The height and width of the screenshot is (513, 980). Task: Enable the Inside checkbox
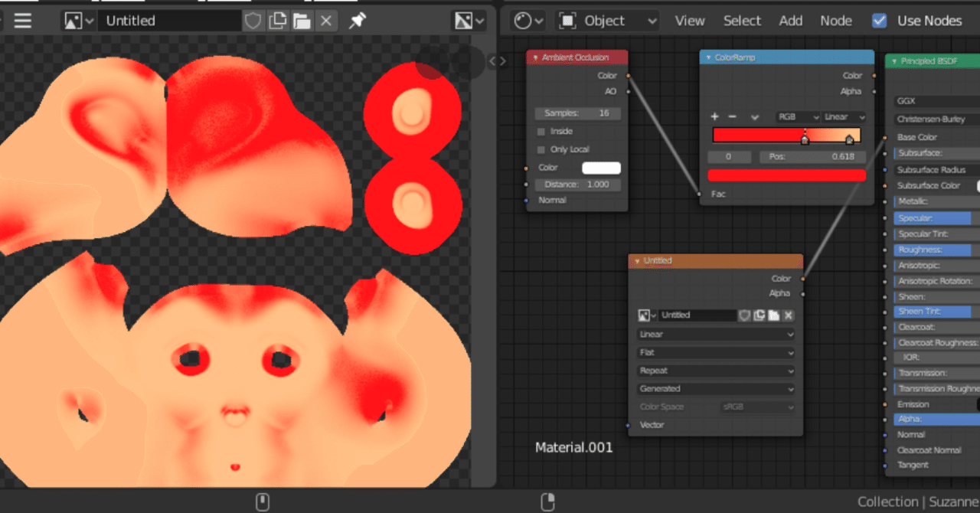(541, 132)
